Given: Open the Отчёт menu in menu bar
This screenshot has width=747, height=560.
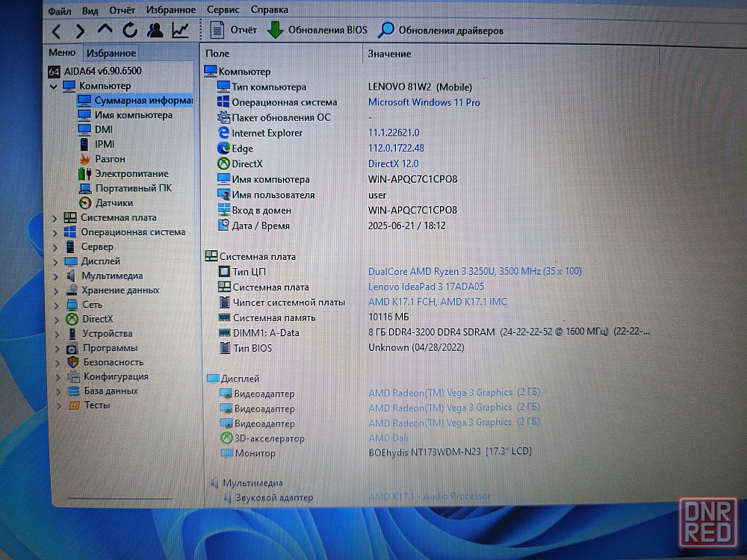Looking at the screenshot, I should pos(122,10).
